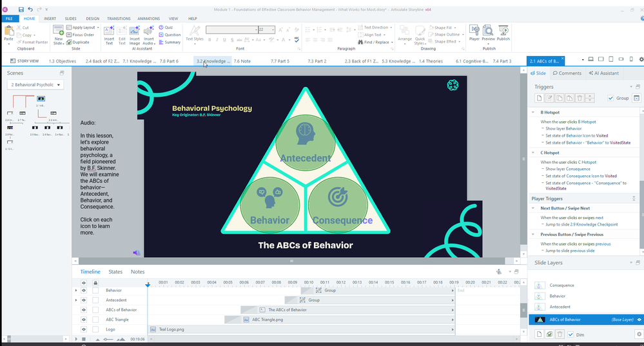Collapse the Next Button / Swipe Next triggers

[533, 208]
